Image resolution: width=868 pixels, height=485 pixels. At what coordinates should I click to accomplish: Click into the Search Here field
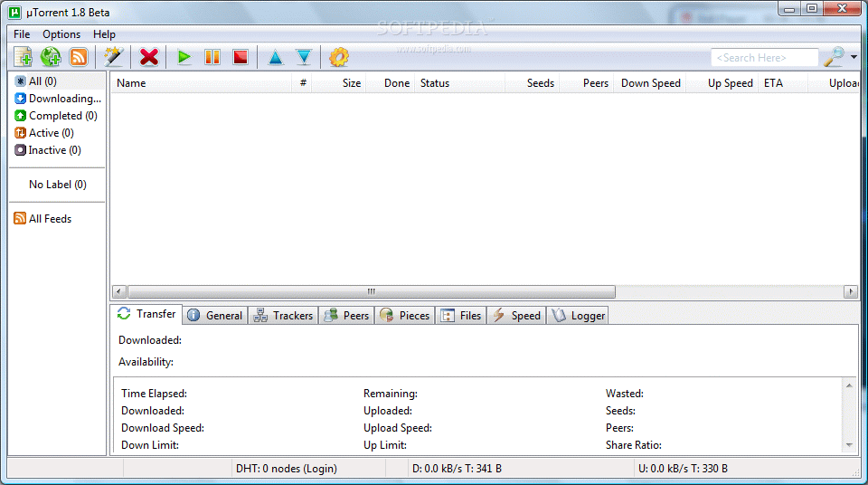pyautogui.click(x=765, y=58)
